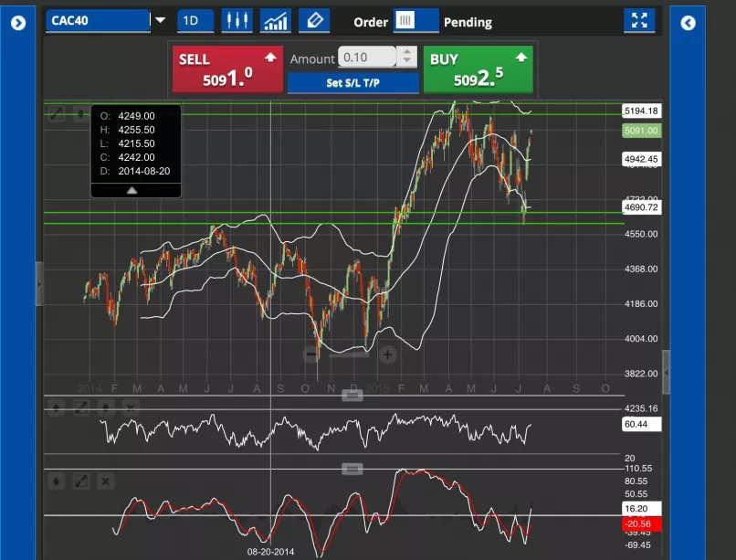The image size is (736, 560).
Task: Click the SELL 5091.0 button
Action: (227, 69)
